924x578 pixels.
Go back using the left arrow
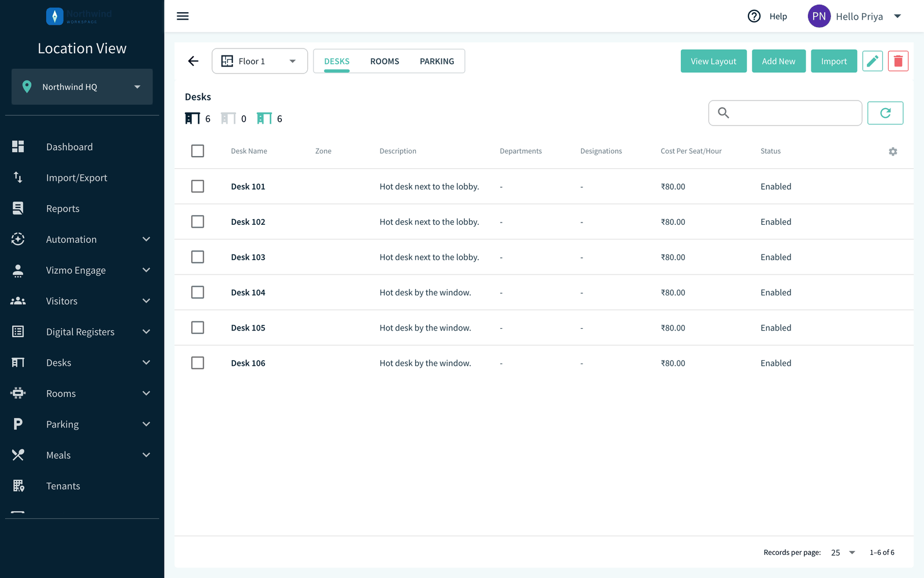pyautogui.click(x=193, y=61)
